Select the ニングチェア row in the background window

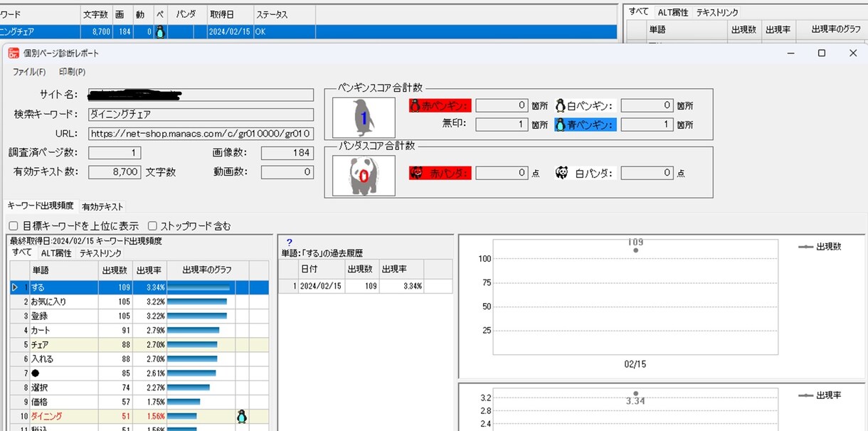point(309,31)
